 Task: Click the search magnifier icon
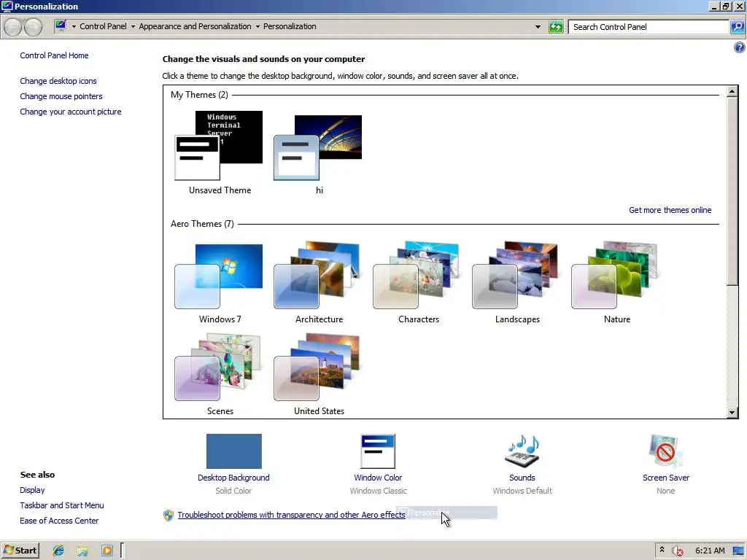tap(737, 27)
